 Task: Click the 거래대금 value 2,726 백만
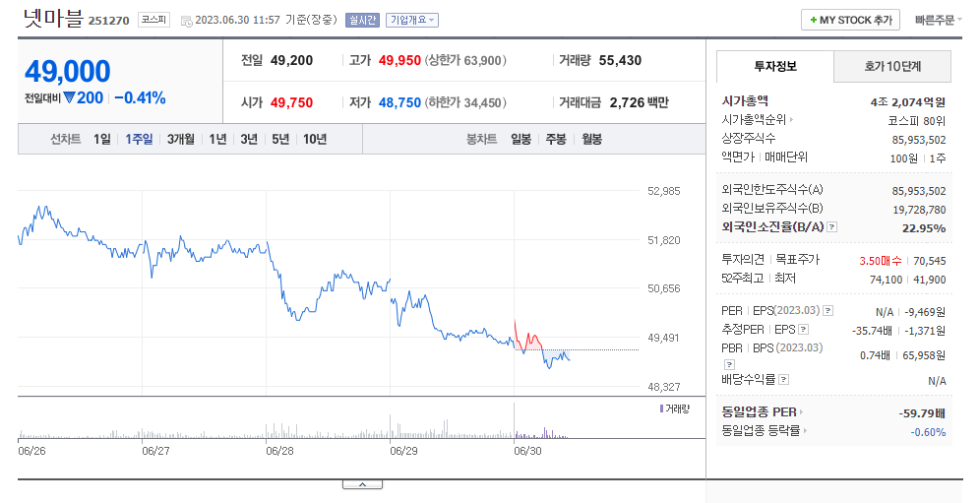click(x=640, y=102)
